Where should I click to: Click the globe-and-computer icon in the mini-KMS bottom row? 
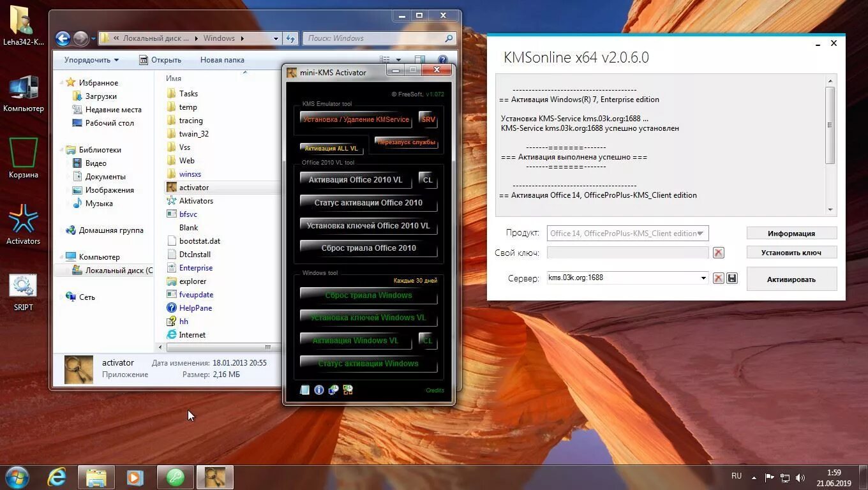[333, 390]
